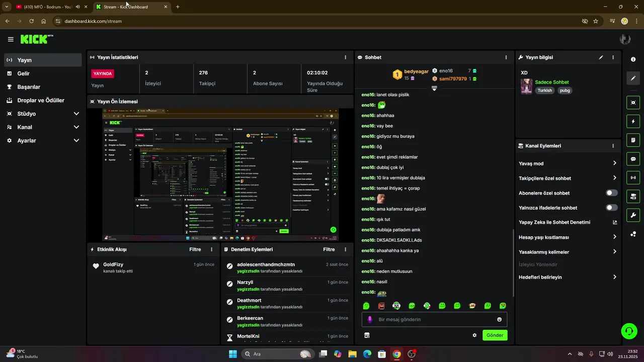Image resolution: width=644 pixels, height=362 pixels.
Task: Click the stream preview thumbnail
Action: [x=220, y=174]
